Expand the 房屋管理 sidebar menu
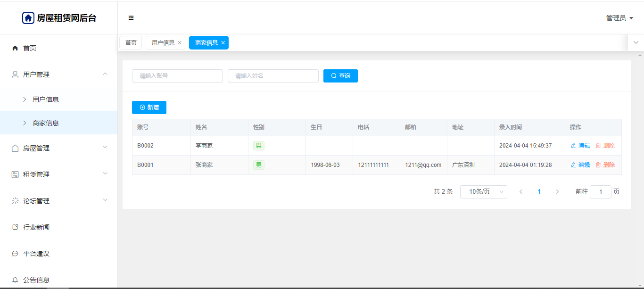The image size is (644, 289). pyautogui.click(x=58, y=148)
